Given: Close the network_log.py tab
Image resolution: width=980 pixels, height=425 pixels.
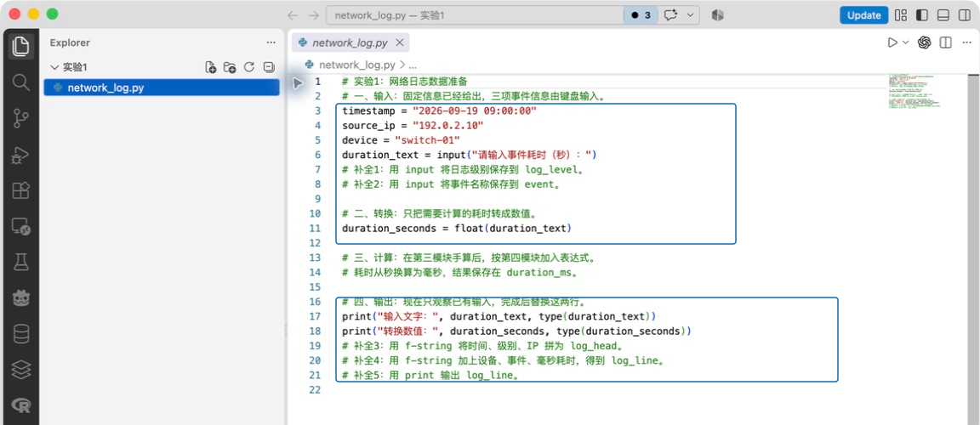Looking at the screenshot, I should 399,42.
